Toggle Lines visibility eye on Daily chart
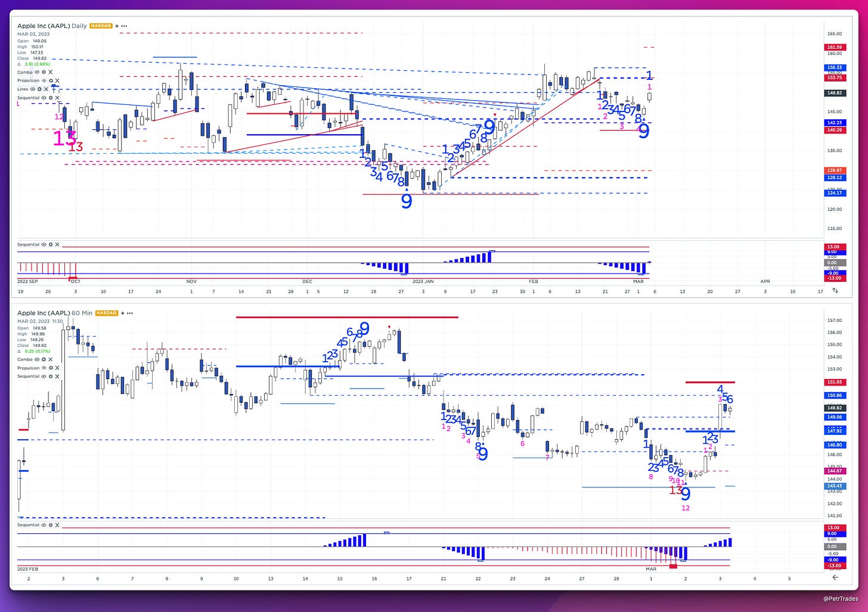 (x=33, y=89)
